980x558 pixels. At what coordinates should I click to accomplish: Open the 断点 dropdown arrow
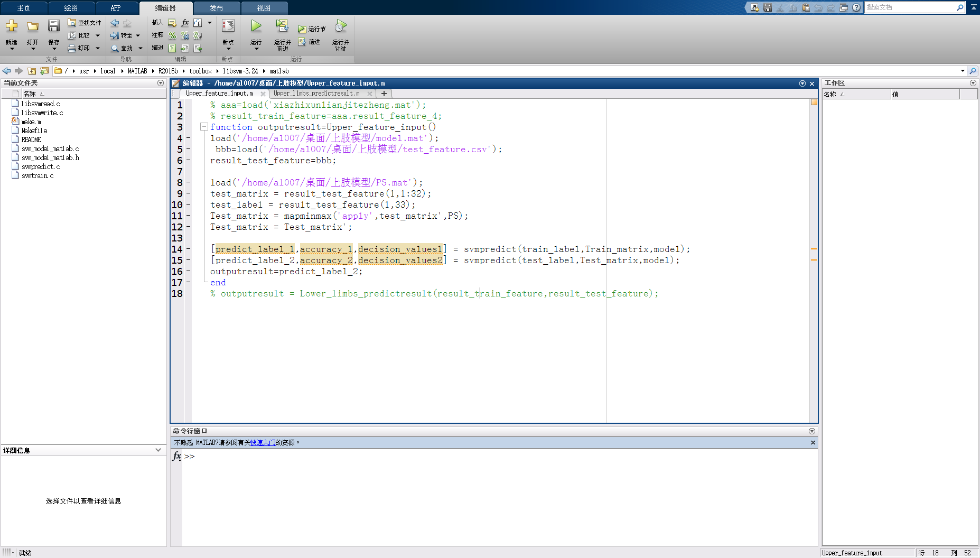pos(228,49)
